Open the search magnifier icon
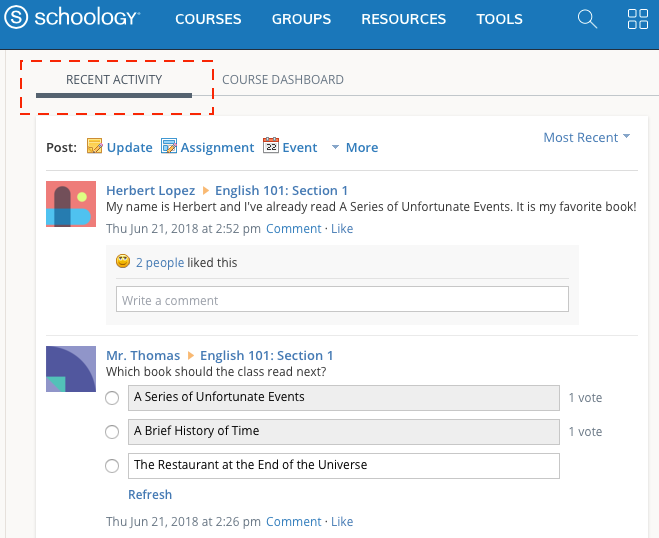This screenshot has width=659, height=538. click(587, 19)
